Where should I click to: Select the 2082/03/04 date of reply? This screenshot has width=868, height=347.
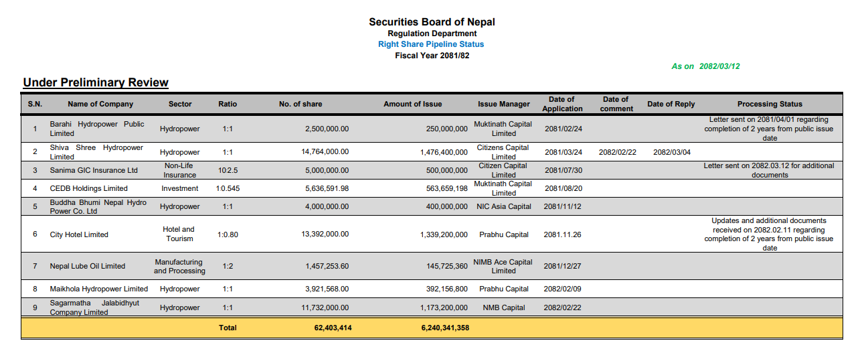672,152
